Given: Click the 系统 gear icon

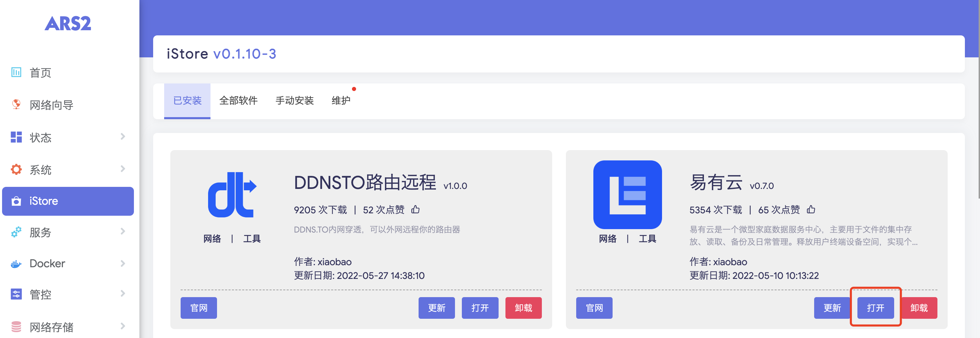Looking at the screenshot, I should coord(16,169).
